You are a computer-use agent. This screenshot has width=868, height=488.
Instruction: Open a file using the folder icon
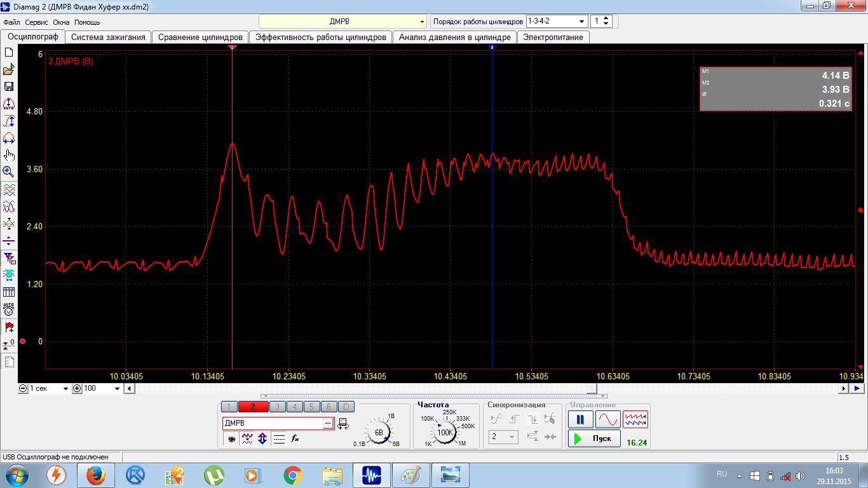pyautogui.click(x=9, y=70)
